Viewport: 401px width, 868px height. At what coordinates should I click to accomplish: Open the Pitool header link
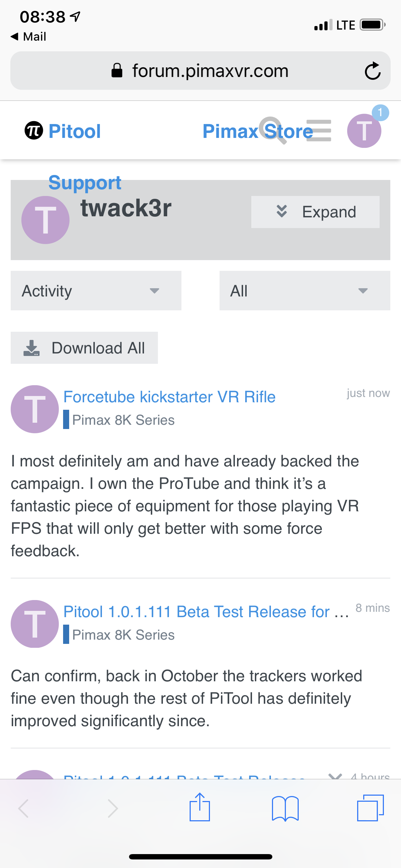pos(74,131)
